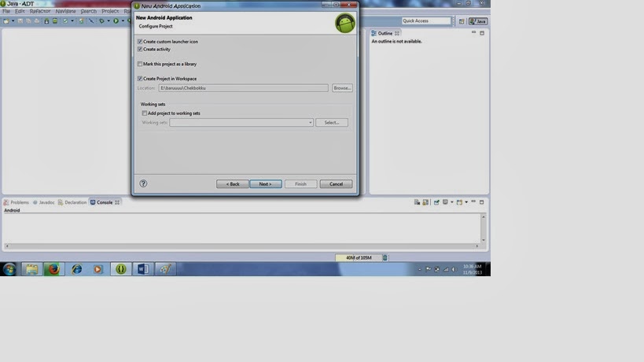Click the Scroll Lock console icon
Screen dimensions: 644x362
tap(425, 202)
